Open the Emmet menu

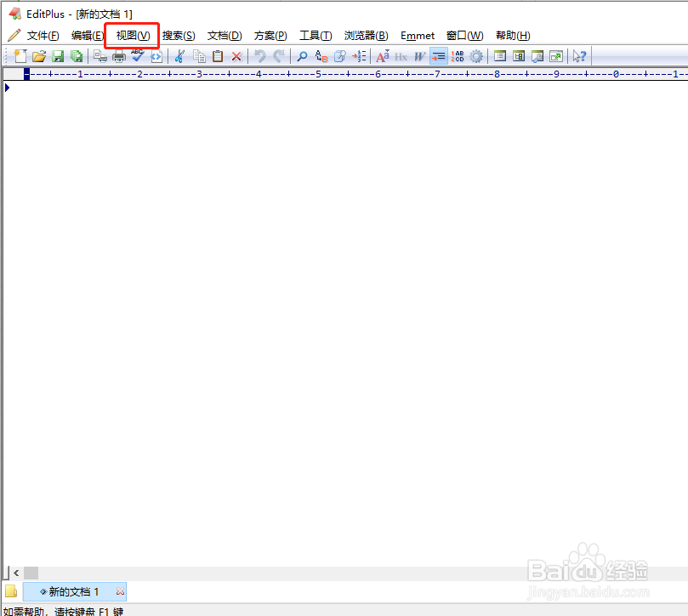[418, 36]
